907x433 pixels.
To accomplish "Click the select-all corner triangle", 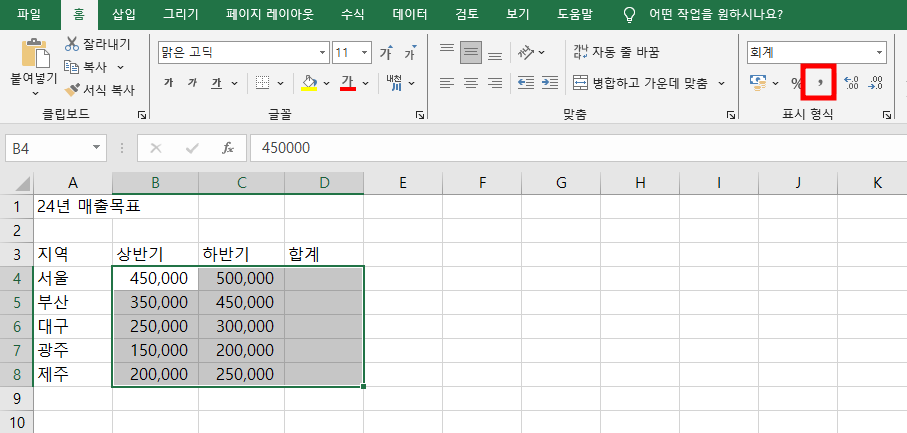I will pyautogui.click(x=23, y=184).
